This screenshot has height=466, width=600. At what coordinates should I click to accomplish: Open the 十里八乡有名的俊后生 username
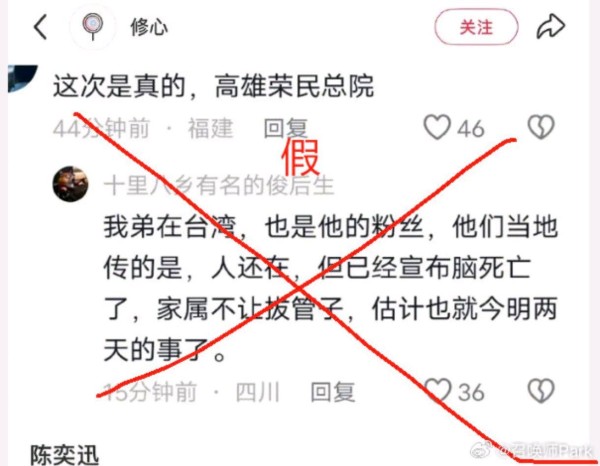(219, 186)
